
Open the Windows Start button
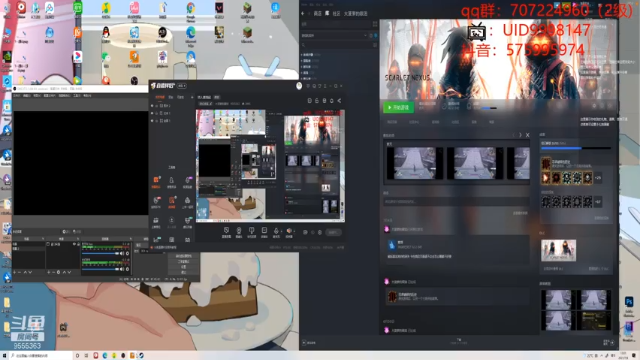click(5, 356)
